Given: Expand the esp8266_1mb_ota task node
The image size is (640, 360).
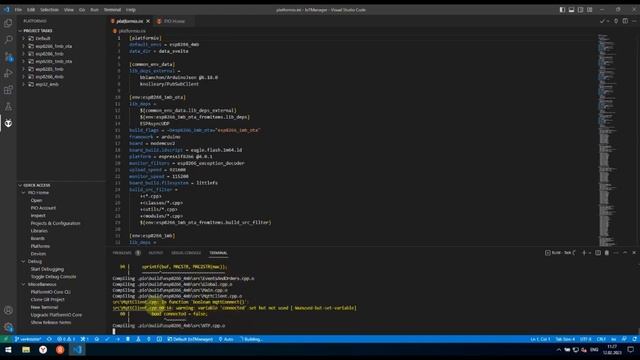Looking at the screenshot, I should click(24, 46).
